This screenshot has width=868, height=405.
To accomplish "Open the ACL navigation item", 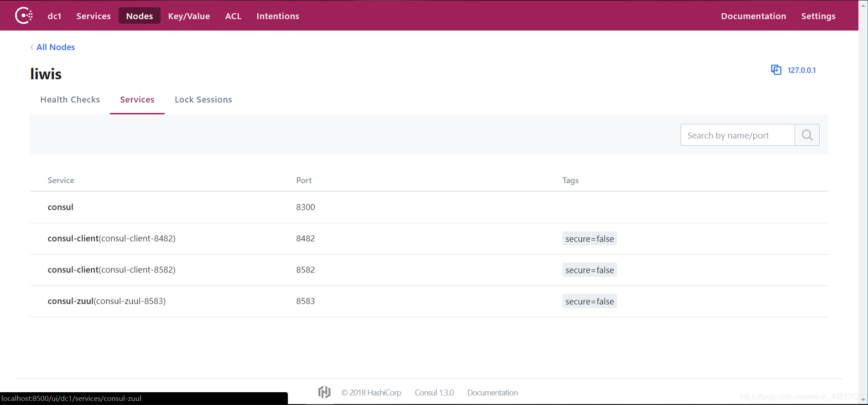I will point(233,16).
